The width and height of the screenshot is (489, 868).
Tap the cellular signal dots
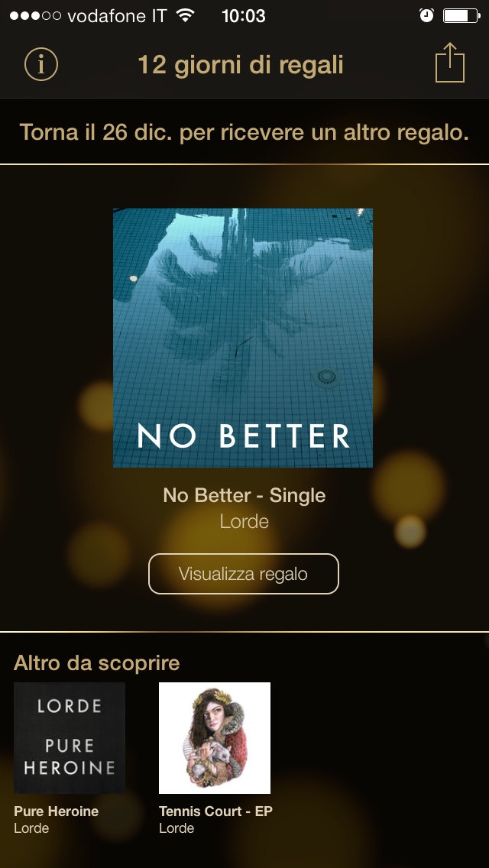35,15
